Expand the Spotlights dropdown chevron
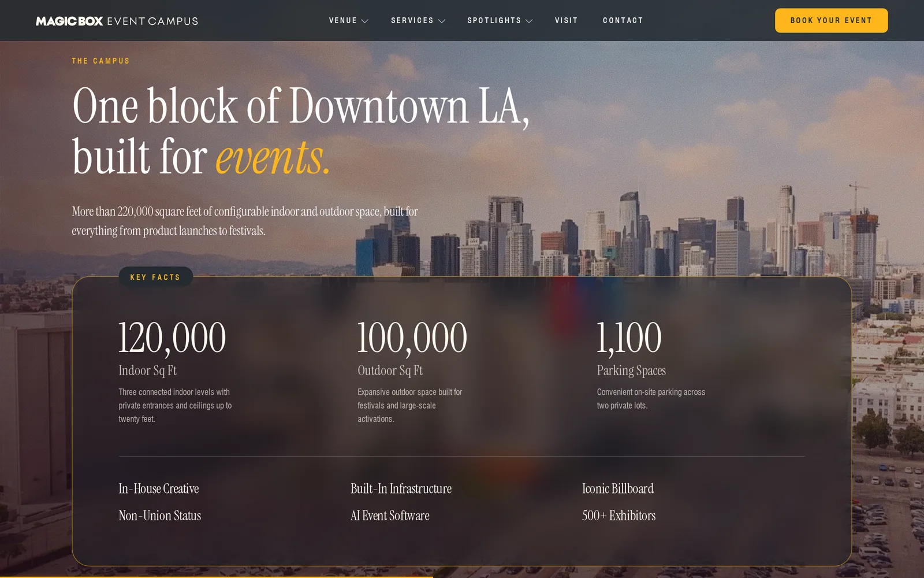 [529, 21]
